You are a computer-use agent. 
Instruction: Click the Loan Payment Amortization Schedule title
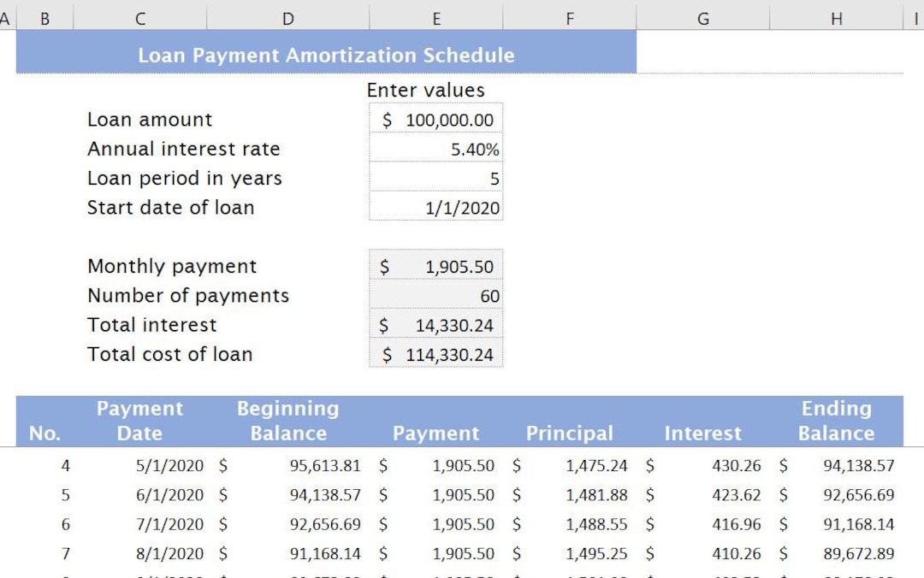(x=325, y=55)
